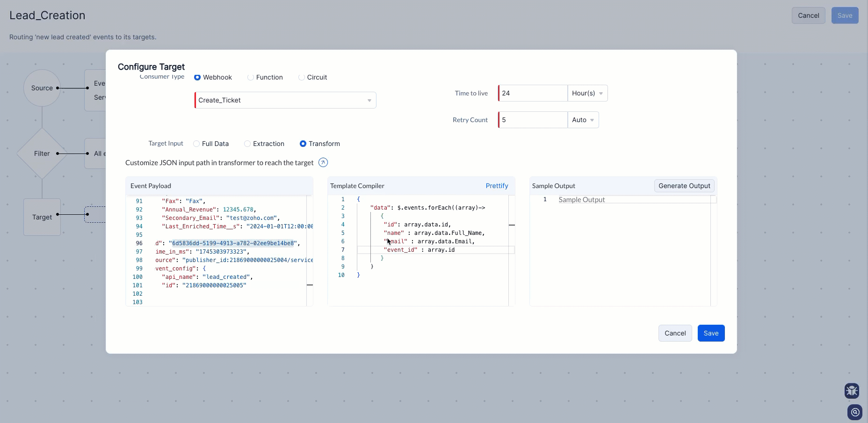Select Full Data target input

(x=196, y=144)
